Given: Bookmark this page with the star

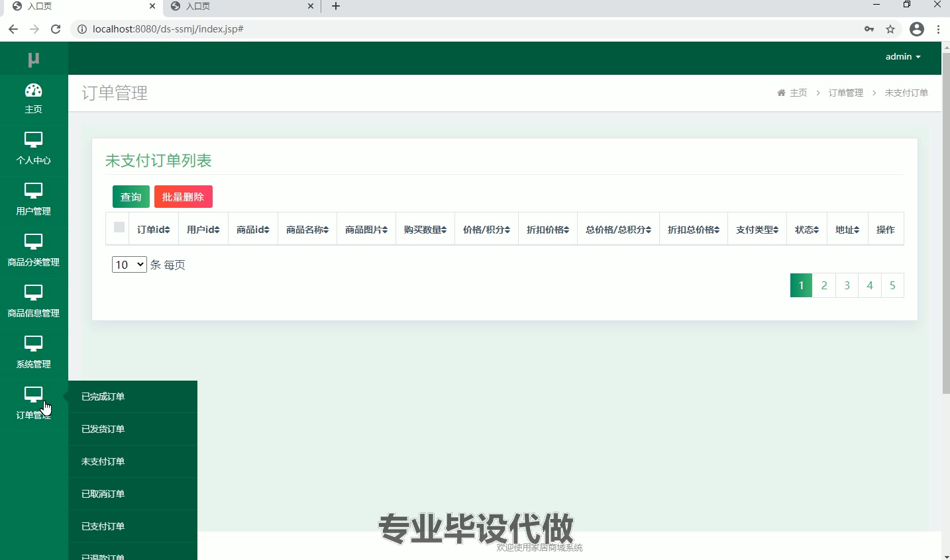Looking at the screenshot, I should point(890,29).
